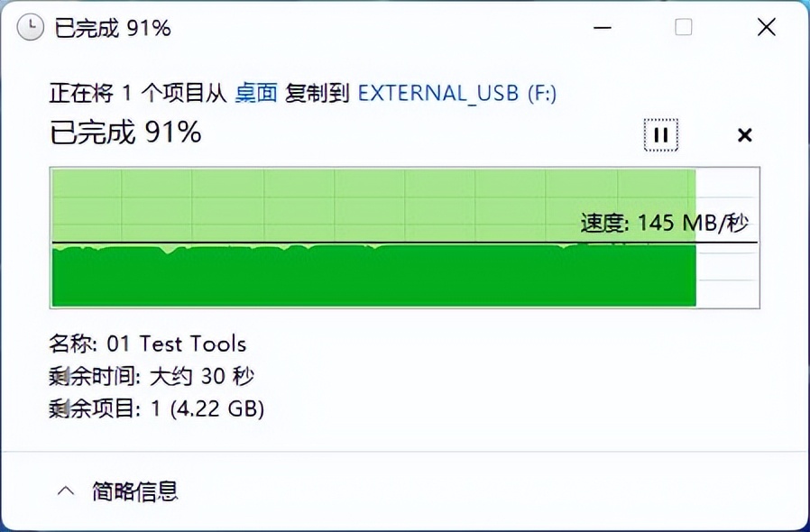Click the 简略信息 label
The image size is (810, 532).
pyautogui.click(x=137, y=491)
